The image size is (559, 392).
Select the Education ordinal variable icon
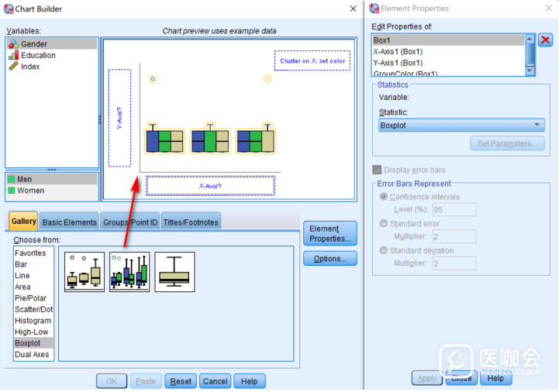[x=13, y=56]
